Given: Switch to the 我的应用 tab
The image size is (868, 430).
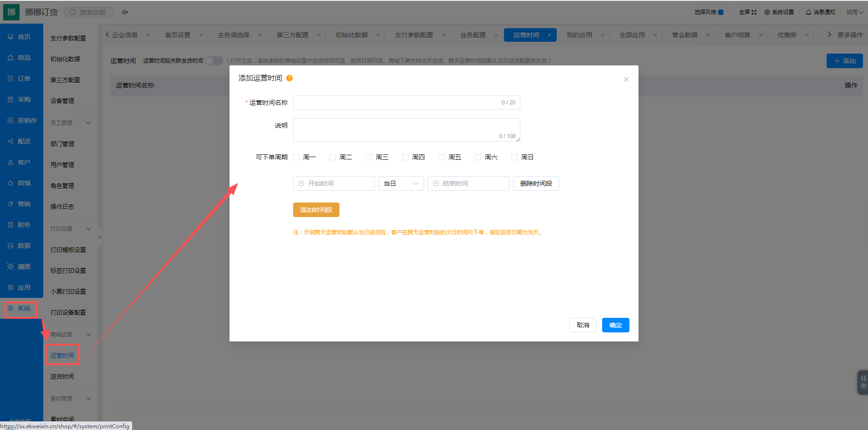Looking at the screenshot, I should (x=579, y=35).
